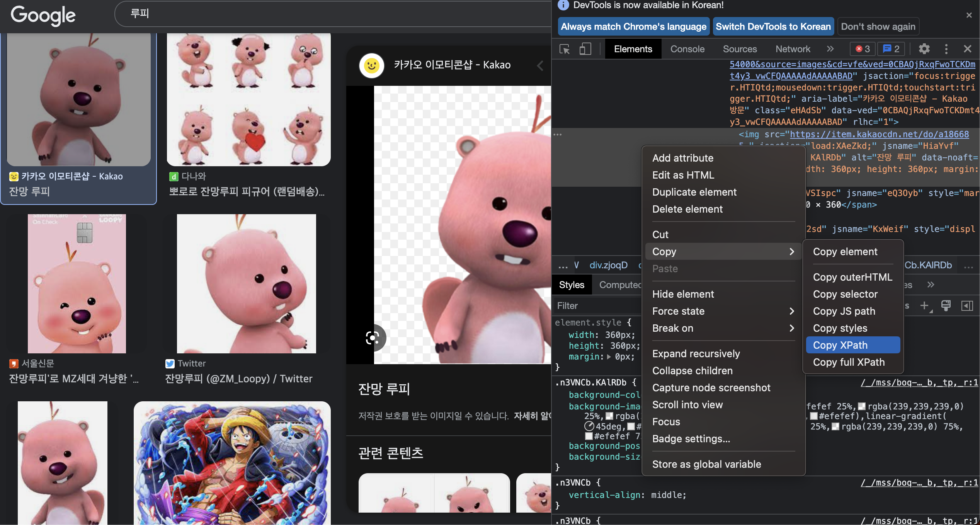
Task: Open the img src kakaocdn link
Action: pos(879,134)
